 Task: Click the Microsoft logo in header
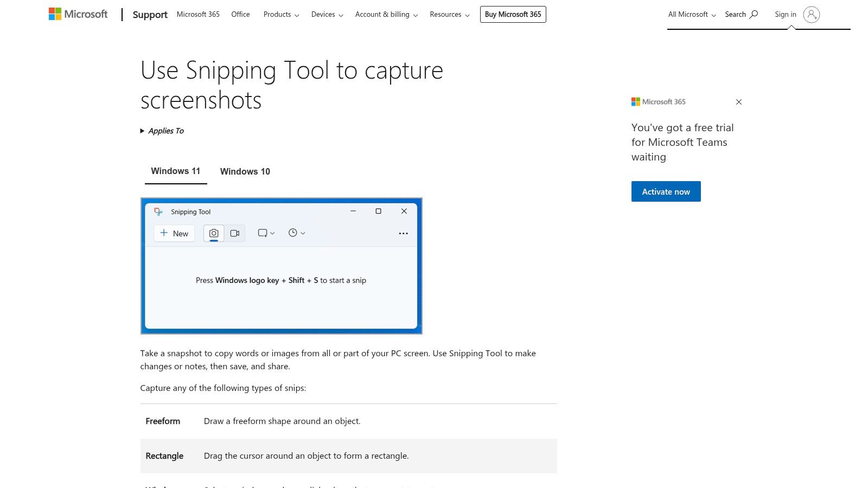pos(78,14)
